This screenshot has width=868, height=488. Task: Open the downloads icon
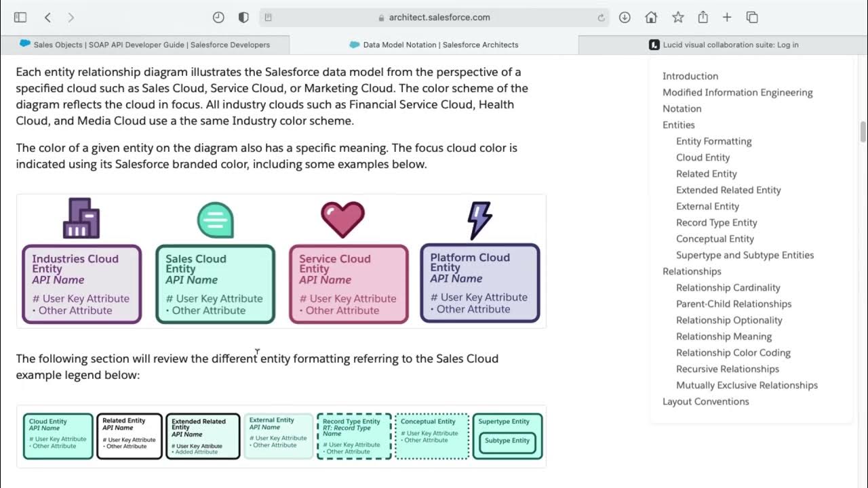pos(625,18)
